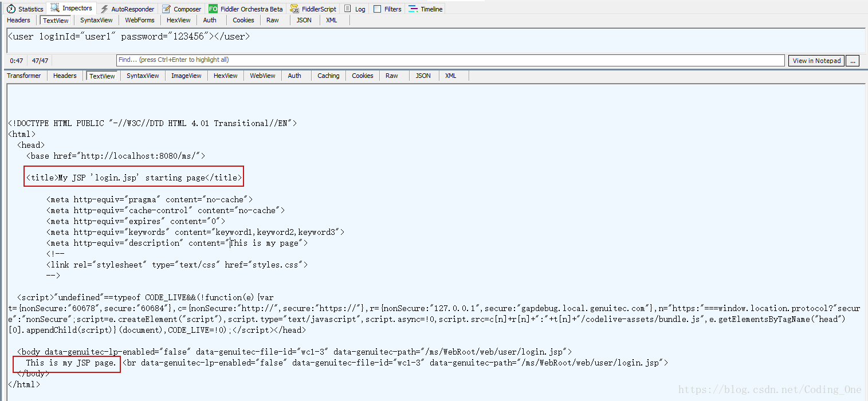Open the response Raw tab
The width and height of the screenshot is (868, 401).
(392, 76)
